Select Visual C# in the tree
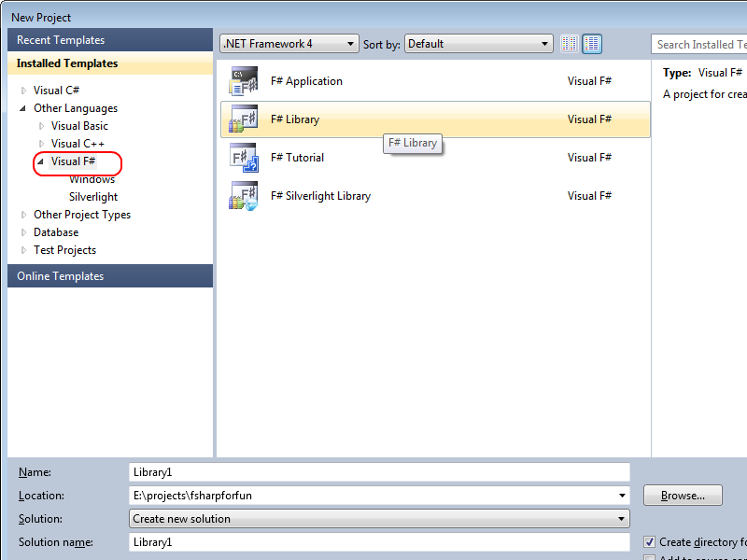747x560 pixels. click(56, 90)
